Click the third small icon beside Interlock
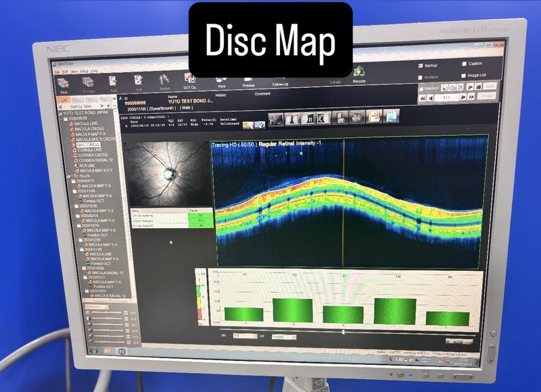 (x=460, y=87)
